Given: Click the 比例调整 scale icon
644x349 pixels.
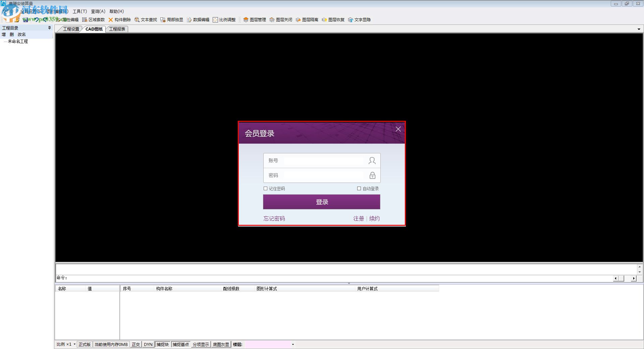Looking at the screenshot, I should click(215, 20).
